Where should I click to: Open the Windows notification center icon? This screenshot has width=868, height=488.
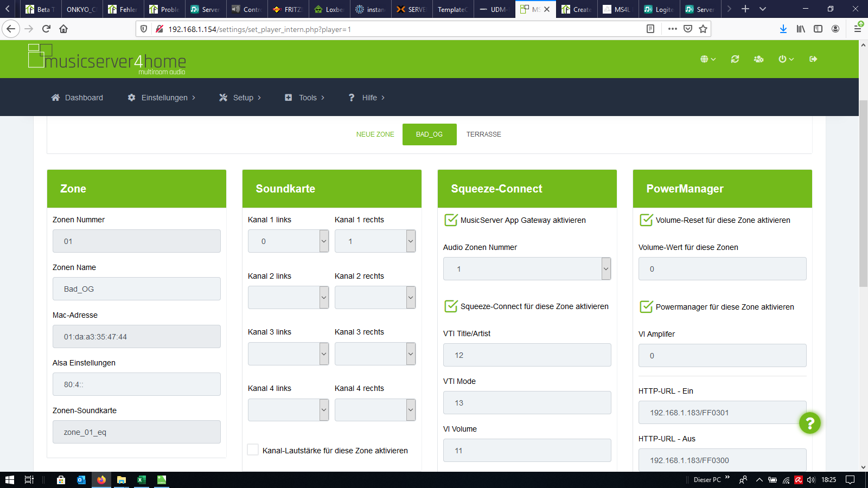pyautogui.click(x=850, y=480)
